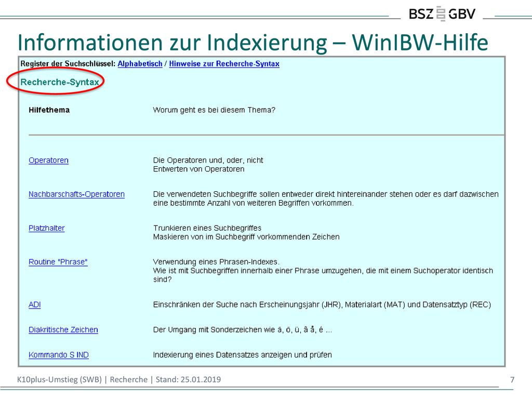
Task: Select text 'Trunkieren eines Suchbegriffes'
Action: 207,228
